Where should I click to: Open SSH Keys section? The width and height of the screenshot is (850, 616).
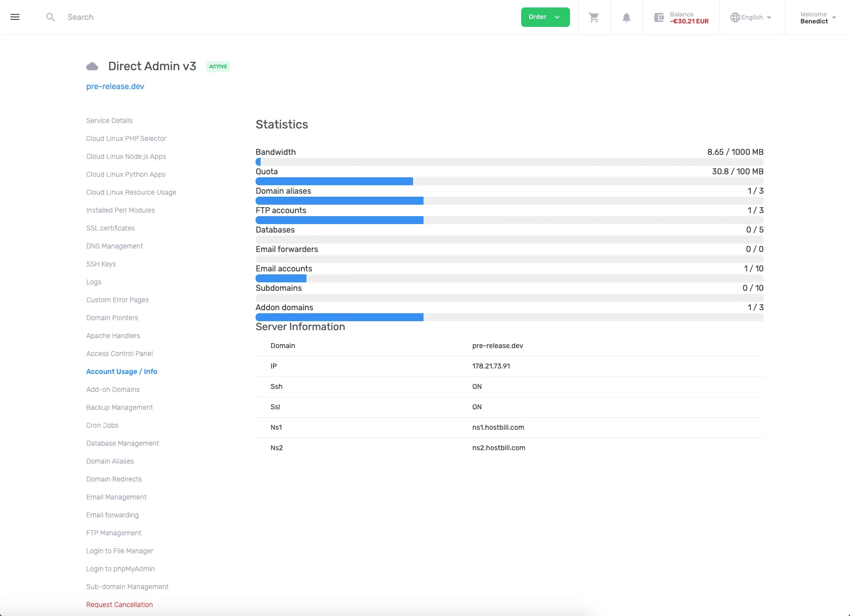pos(101,264)
